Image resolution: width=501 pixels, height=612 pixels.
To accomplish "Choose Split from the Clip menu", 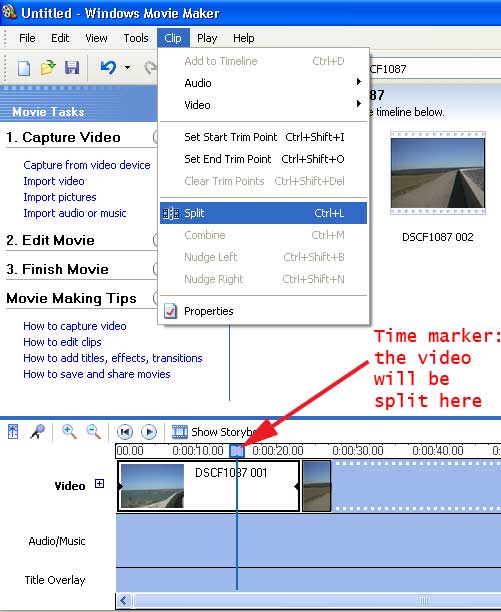I will [263, 213].
